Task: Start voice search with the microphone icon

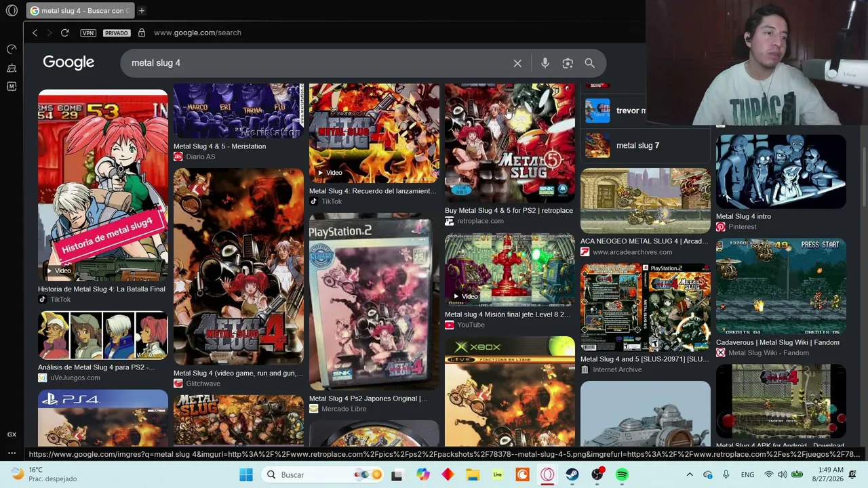Action: pyautogui.click(x=545, y=63)
